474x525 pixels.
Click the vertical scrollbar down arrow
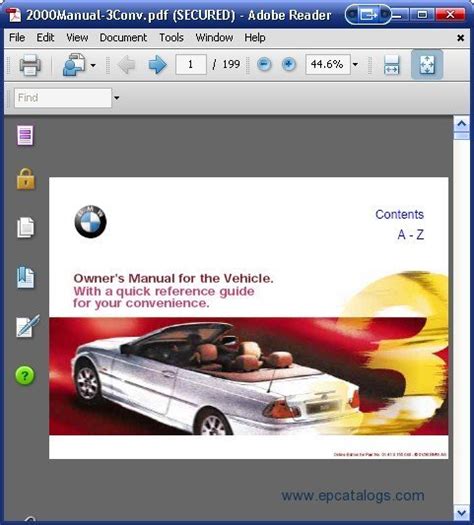click(462, 513)
